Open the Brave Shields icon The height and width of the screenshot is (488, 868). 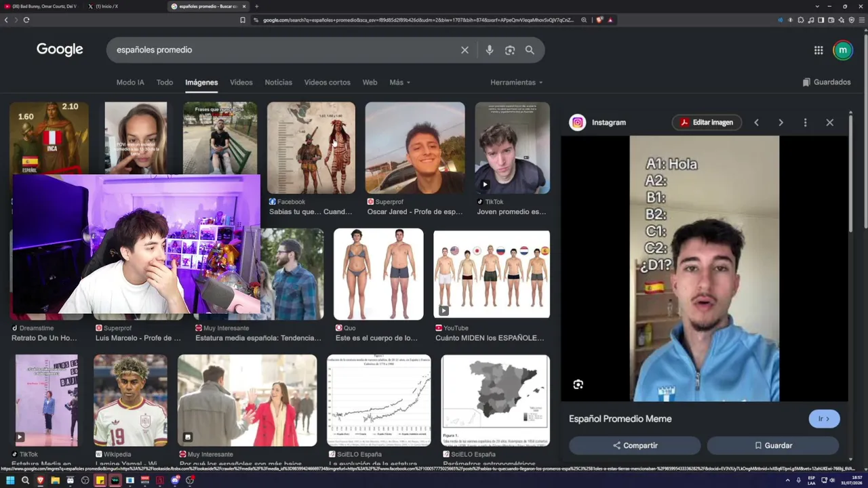pos(599,20)
